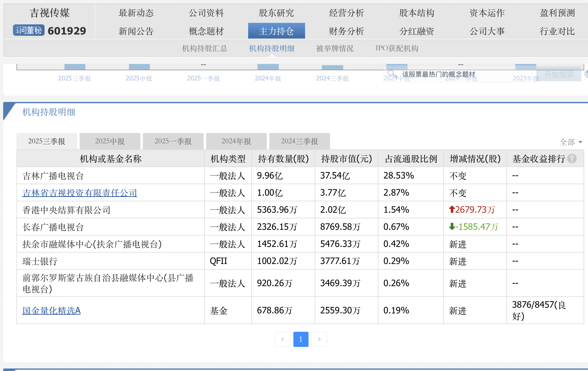588x371 pixels.
Task: Click the 持股市值(元) column header
Action: tap(346, 159)
